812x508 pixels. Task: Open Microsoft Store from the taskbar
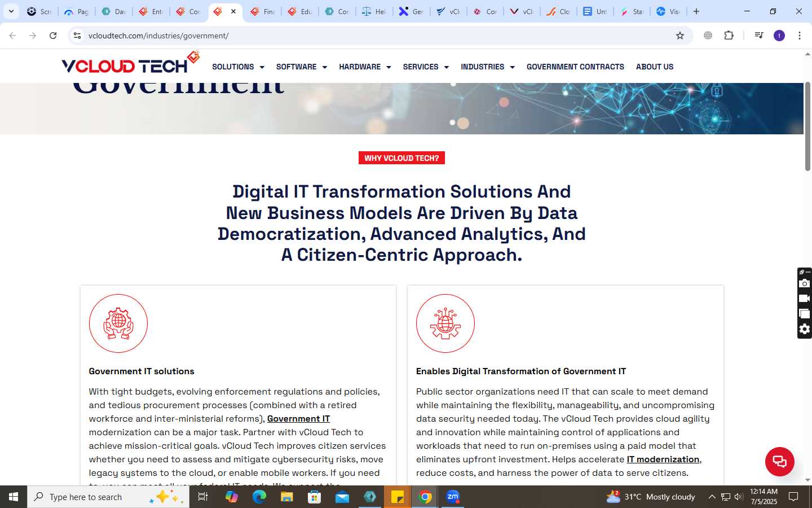pos(314,497)
